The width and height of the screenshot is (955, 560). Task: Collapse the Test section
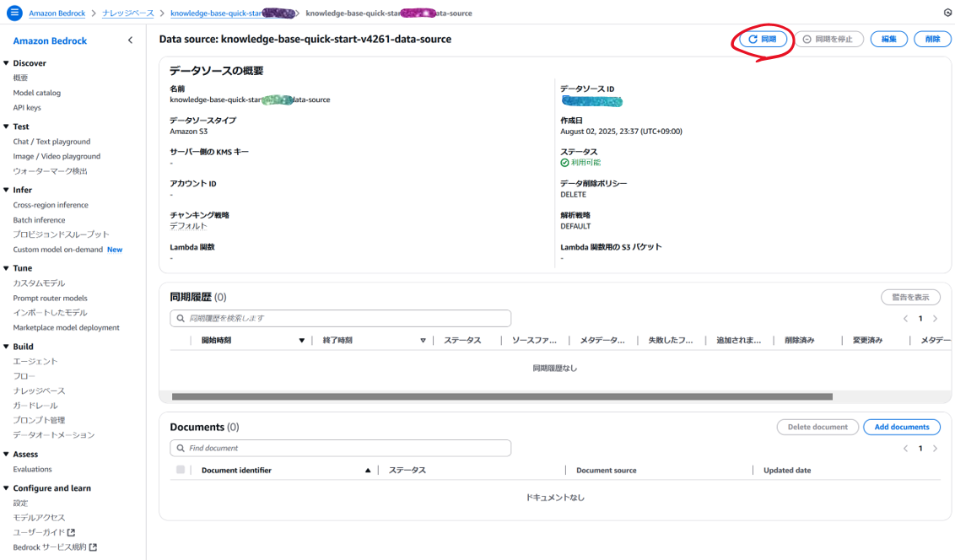coord(6,126)
